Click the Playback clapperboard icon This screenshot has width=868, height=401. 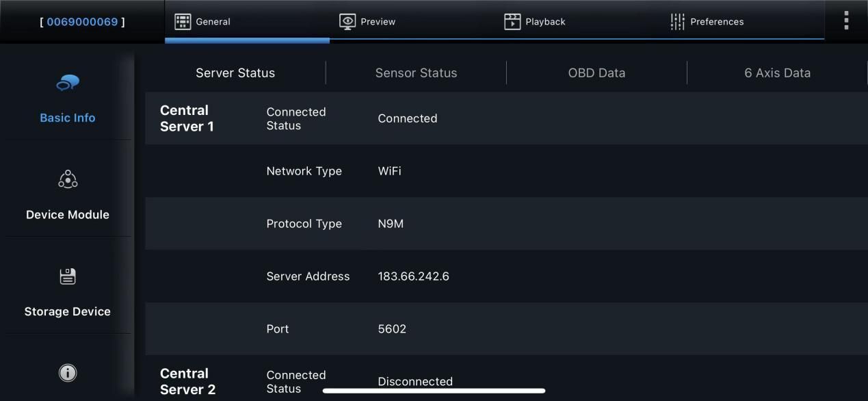[512, 22]
